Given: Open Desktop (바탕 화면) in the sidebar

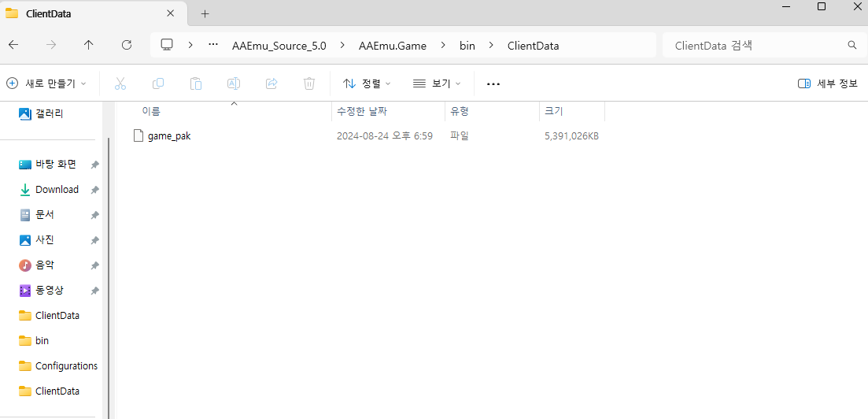Looking at the screenshot, I should click(47, 164).
